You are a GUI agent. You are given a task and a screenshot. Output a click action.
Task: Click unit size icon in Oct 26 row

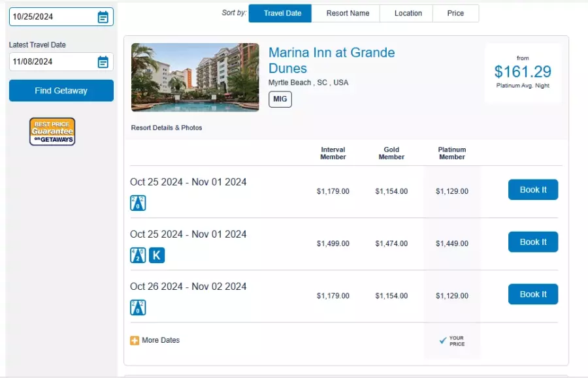138,307
